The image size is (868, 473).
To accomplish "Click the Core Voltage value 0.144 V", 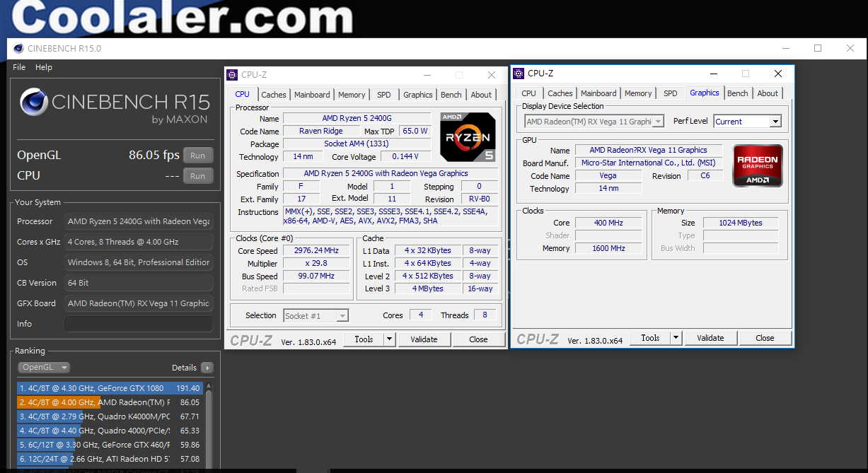I will point(405,157).
